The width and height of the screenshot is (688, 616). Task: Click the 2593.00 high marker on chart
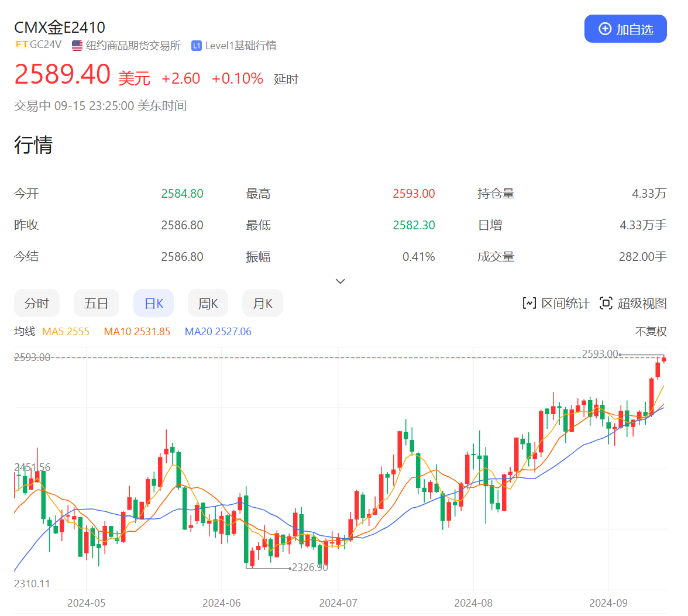(600, 353)
